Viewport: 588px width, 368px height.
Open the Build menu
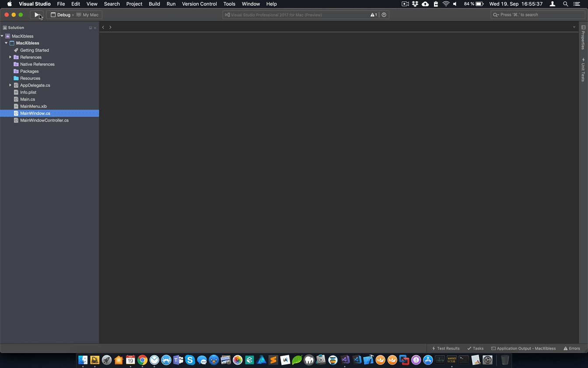tap(154, 4)
